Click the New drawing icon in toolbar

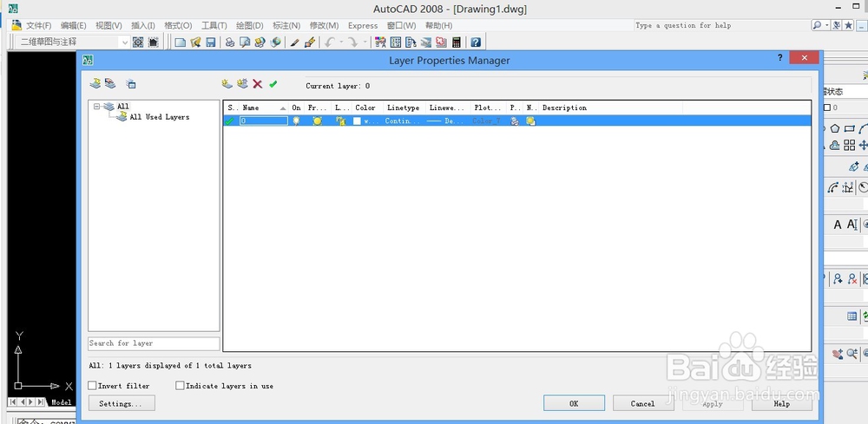tap(180, 42)
